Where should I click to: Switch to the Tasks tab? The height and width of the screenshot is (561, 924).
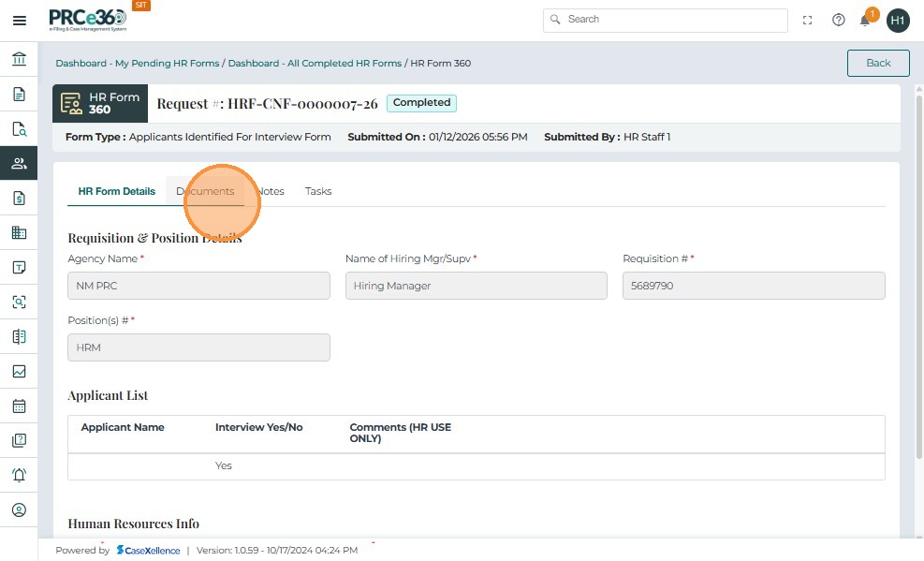[x=318, y=191]
